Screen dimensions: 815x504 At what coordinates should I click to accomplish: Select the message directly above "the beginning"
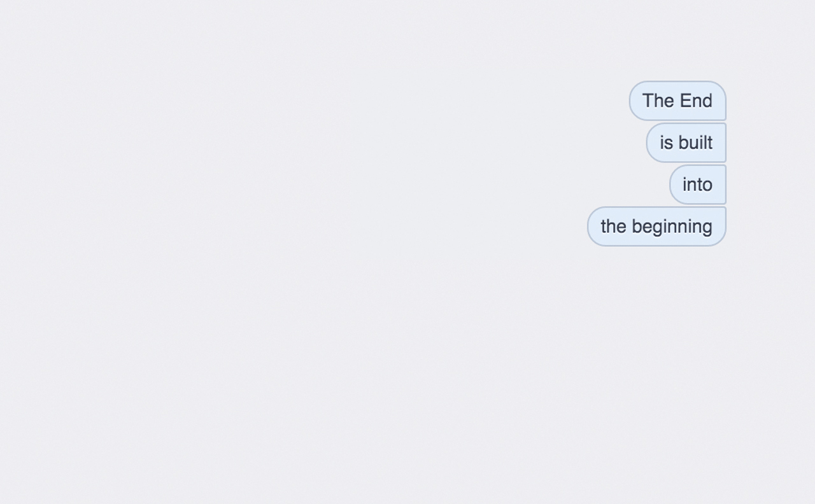click(698, 185)
